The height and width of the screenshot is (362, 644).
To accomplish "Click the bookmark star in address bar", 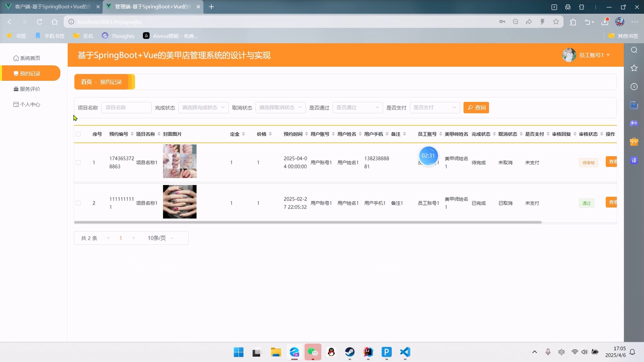I will click(x=556, y=22).
